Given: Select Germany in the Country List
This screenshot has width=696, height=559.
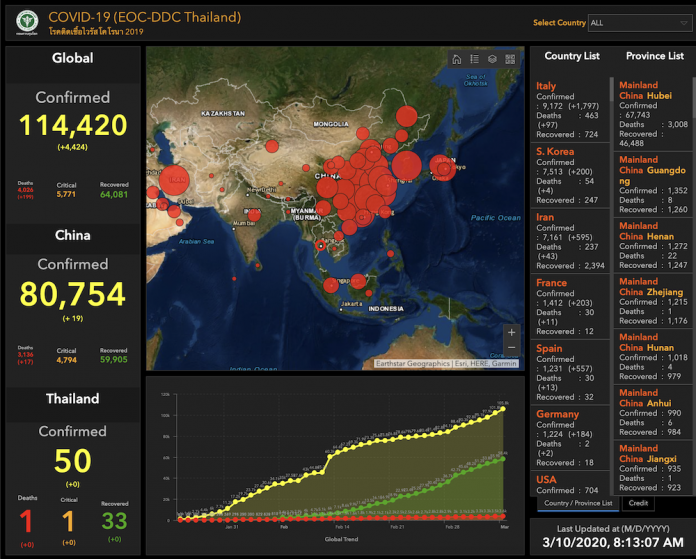Looking at the screenshot, I should pos(570,438).
